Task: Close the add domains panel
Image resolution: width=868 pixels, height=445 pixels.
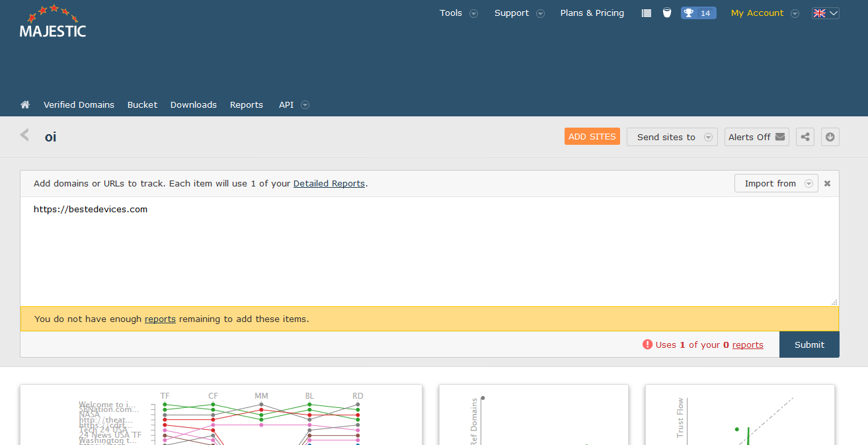Action: [828, 184]
